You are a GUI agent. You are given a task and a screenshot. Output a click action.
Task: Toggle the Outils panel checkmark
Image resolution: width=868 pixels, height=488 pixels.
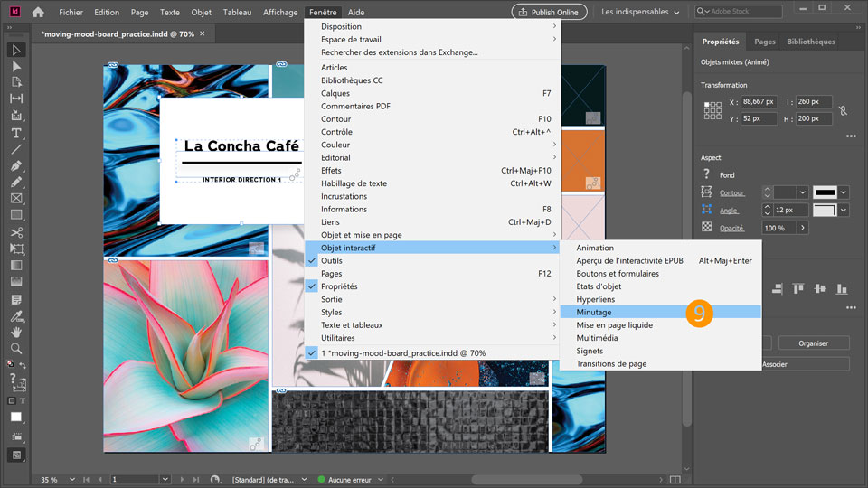tap(312, 260)
